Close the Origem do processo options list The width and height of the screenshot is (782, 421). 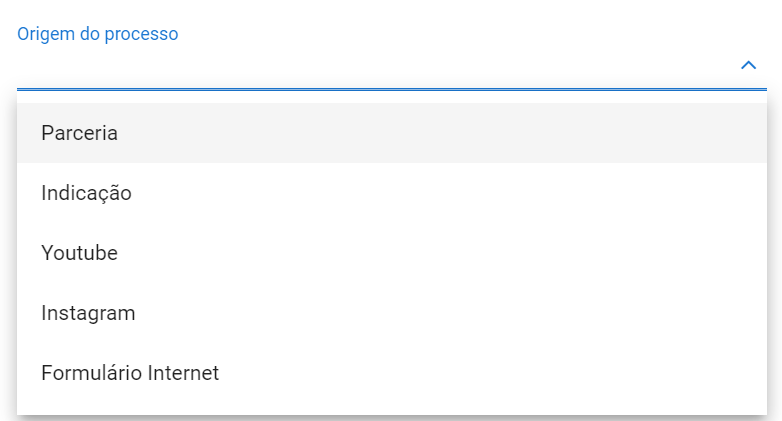click(x=748, y=65)
